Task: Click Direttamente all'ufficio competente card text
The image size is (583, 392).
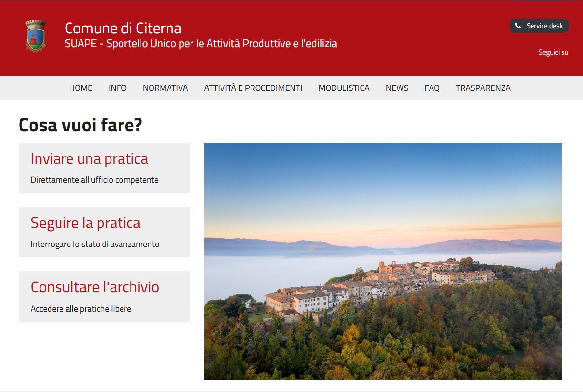Action: 95,180
